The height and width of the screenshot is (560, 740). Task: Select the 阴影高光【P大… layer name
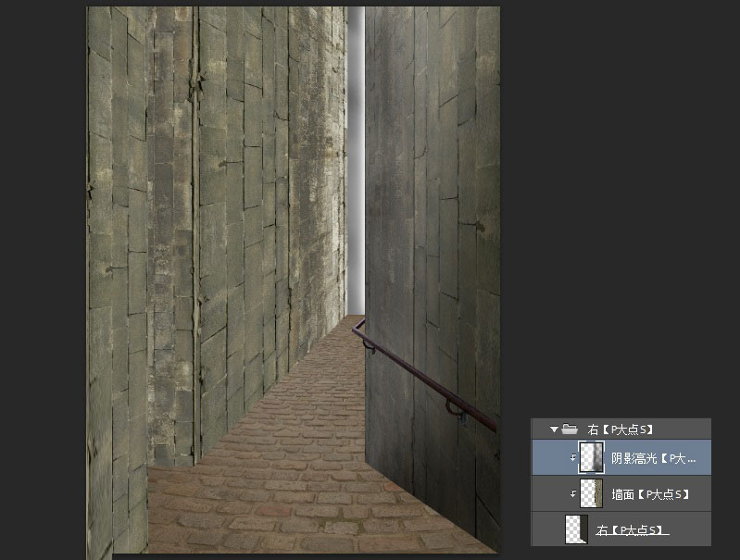[x=654, y=458]
